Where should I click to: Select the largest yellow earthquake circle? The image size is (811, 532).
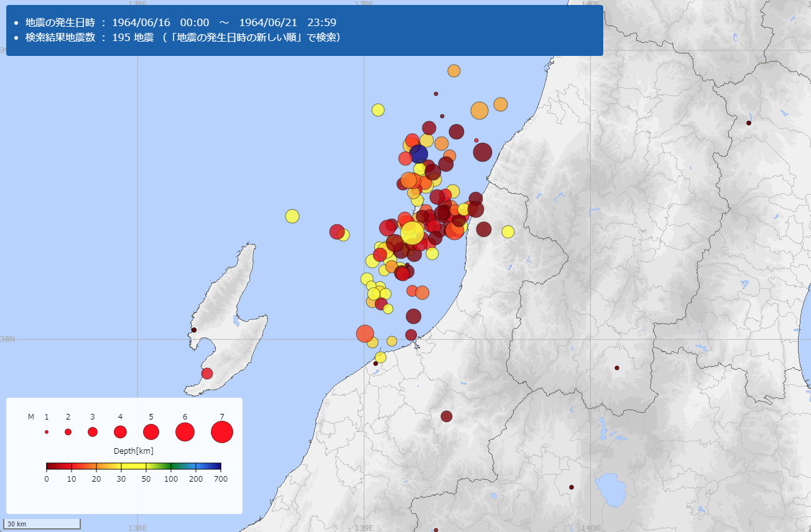[x=412, y=233]
